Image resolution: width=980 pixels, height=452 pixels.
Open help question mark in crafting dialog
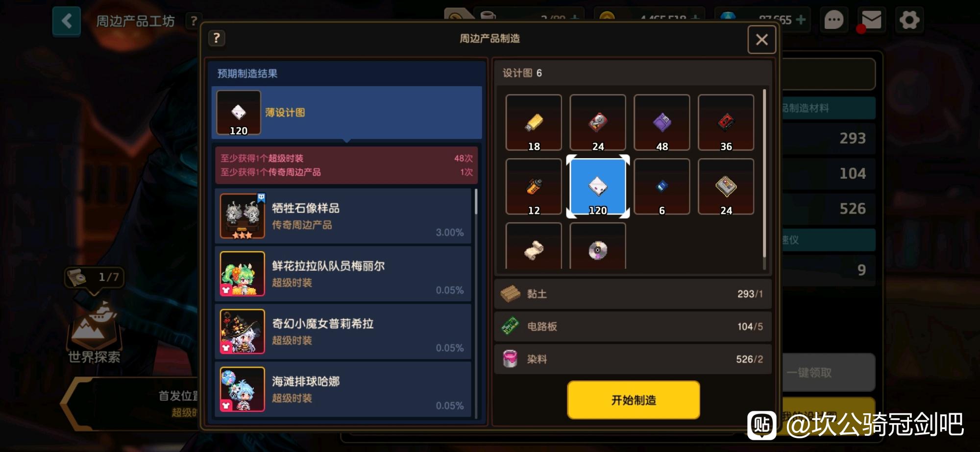(217, 38)
